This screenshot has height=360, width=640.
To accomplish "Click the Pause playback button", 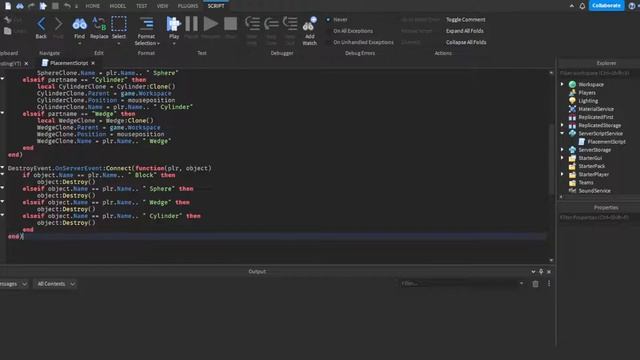I will tap(191, 24).
